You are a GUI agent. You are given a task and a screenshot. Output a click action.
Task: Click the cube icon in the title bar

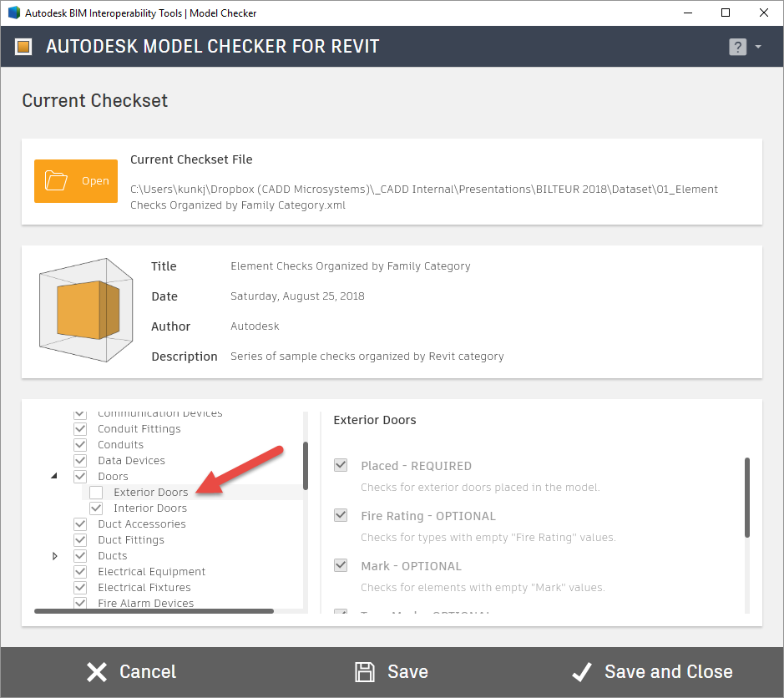pyautogui.click(x=12, y=13)
